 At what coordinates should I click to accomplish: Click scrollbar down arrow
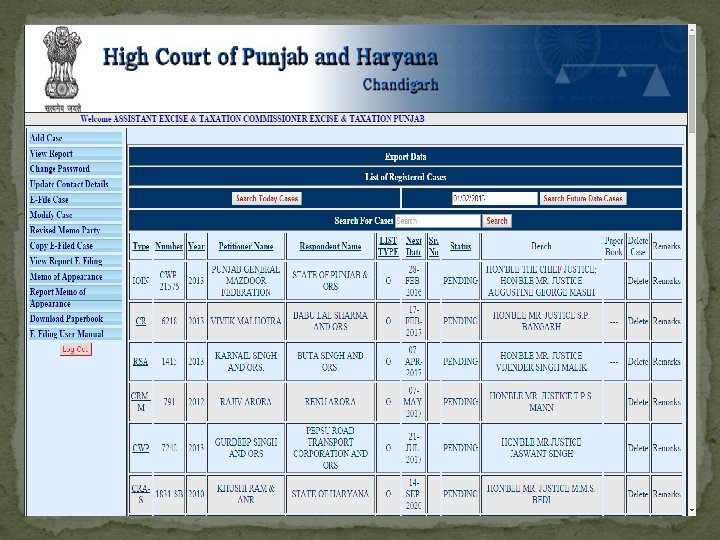point(692,510)
